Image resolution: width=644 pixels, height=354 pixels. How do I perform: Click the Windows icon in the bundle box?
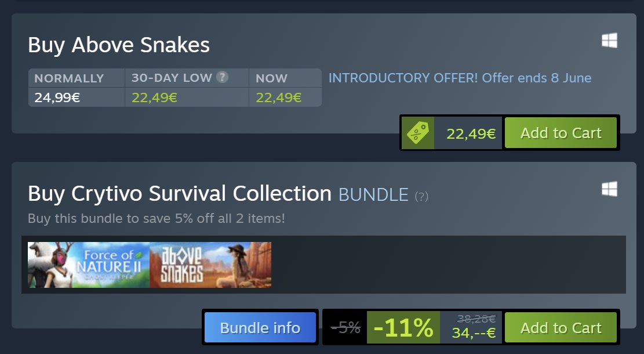[x=609, y=189]
